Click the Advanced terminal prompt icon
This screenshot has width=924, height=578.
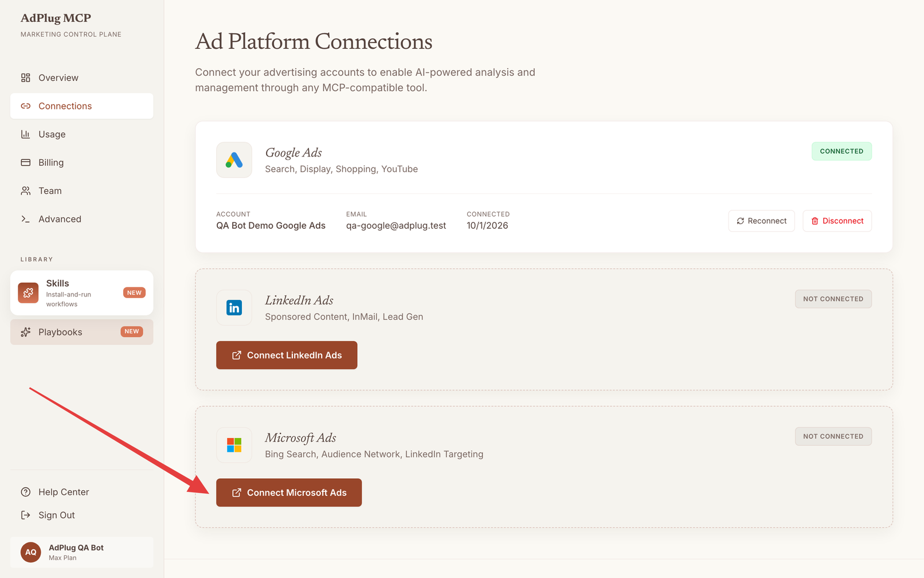(x=26, y=219)
